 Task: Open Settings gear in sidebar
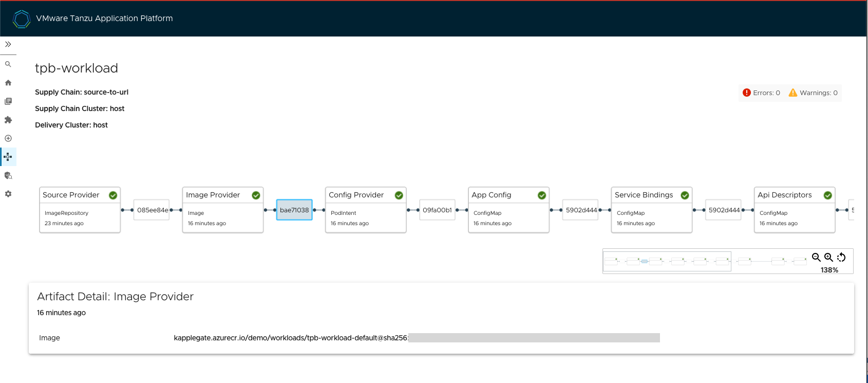[8, 194]
